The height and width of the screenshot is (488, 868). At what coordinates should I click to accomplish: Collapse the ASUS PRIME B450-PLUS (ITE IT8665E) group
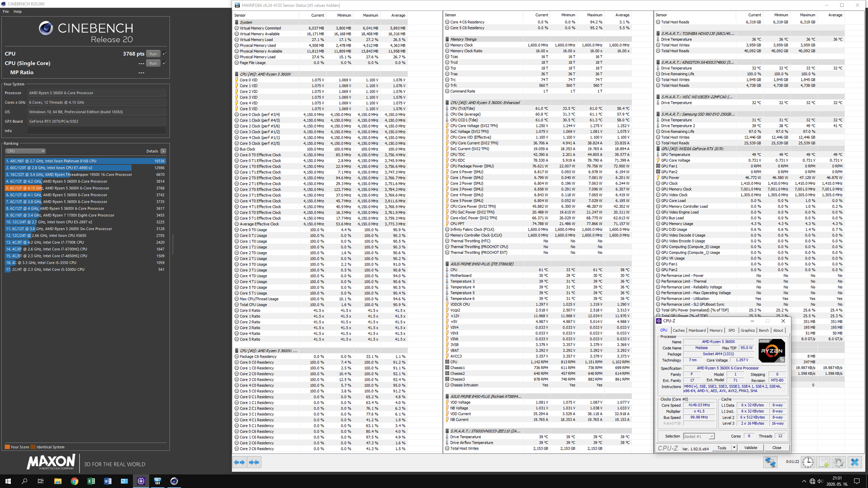[447, 264]
